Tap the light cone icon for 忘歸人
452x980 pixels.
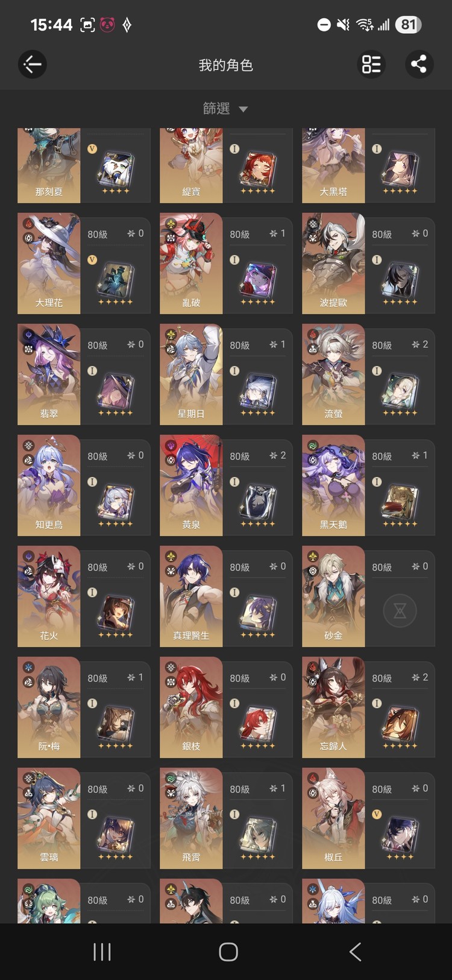click(x=400, y=722)
